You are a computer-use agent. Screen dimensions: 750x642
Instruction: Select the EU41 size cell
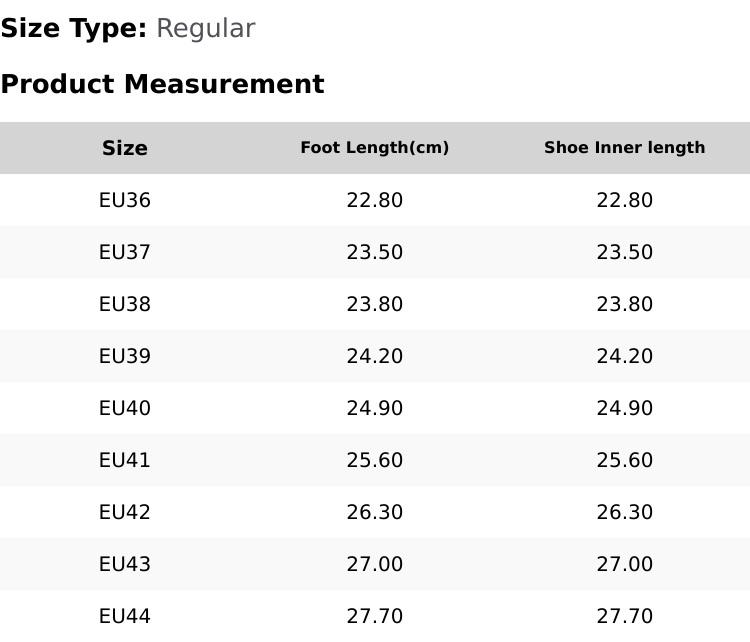(x=125, y=460)
